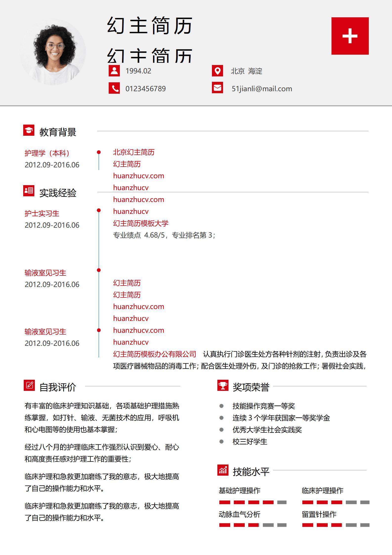
Task: Click the 留置针操作 skill level bar
Action: [336, 525]
